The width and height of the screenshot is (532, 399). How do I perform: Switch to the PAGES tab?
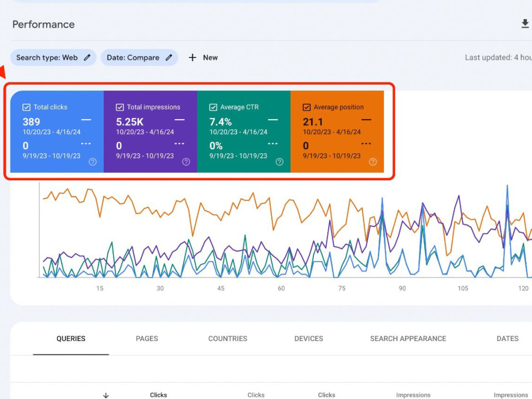coord(147,338)
